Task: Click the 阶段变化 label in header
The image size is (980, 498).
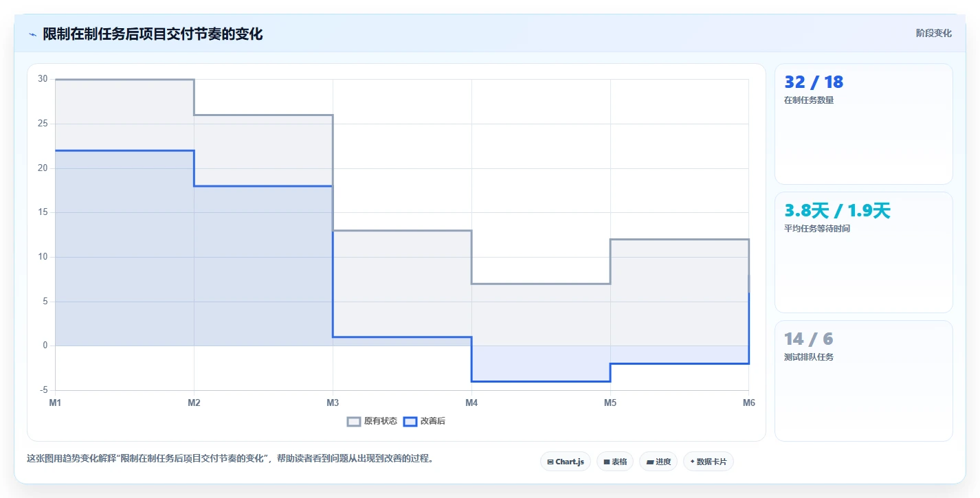Action: (934, 33)
